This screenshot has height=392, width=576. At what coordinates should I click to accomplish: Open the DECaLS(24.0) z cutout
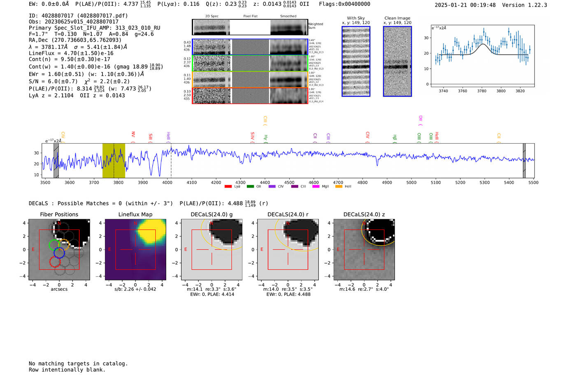point(364,250)
